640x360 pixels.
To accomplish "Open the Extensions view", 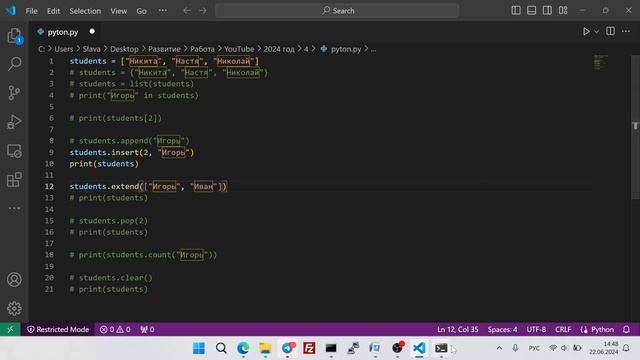I will [14, 180].
